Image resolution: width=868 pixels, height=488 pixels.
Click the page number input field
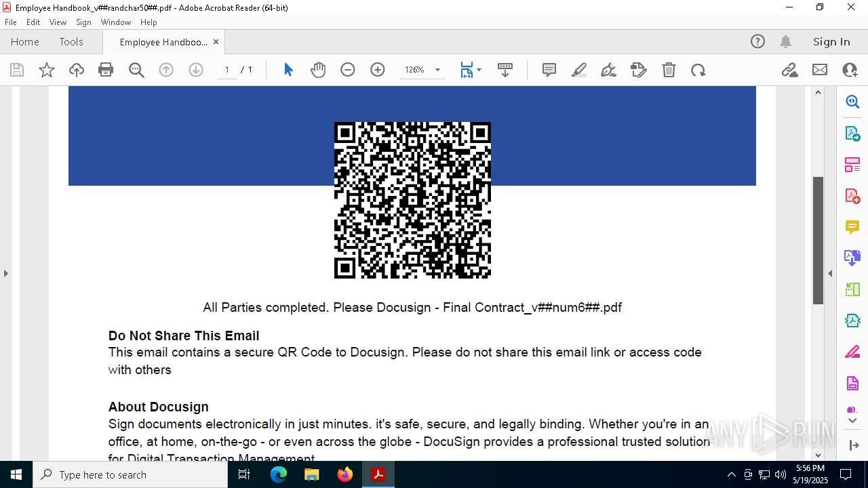(x=227, y=70)
